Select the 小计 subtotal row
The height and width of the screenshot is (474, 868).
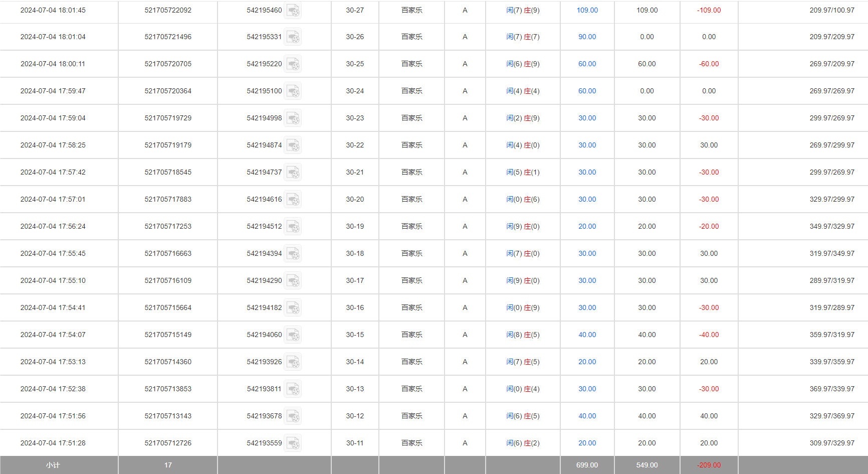54,465
